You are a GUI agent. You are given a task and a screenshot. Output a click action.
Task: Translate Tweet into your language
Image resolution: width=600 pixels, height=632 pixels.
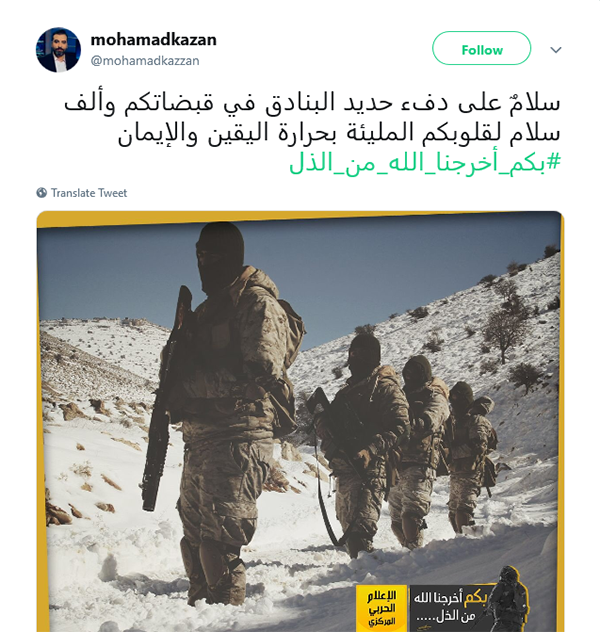(x=89, y=193)
